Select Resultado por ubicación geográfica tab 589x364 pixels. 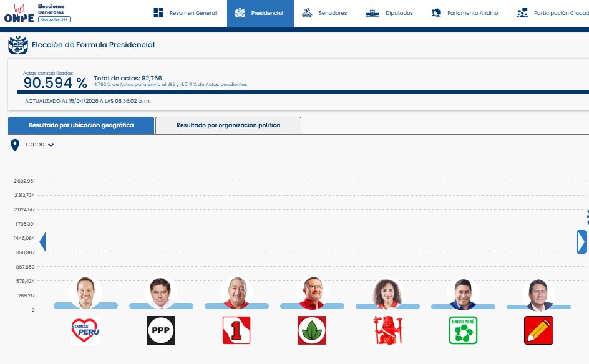(81, 125)
